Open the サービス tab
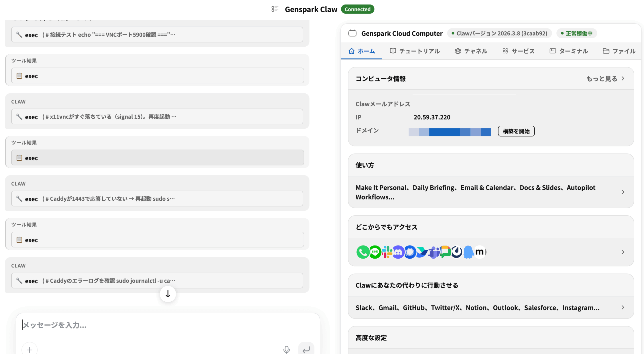Screen dimensions: 644x354 tap(518, 51)
